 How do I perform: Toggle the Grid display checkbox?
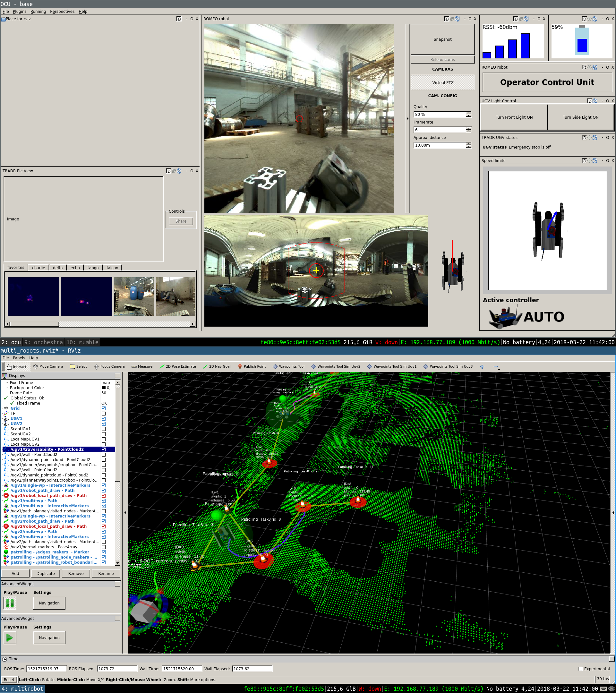(x=104, y=408)
